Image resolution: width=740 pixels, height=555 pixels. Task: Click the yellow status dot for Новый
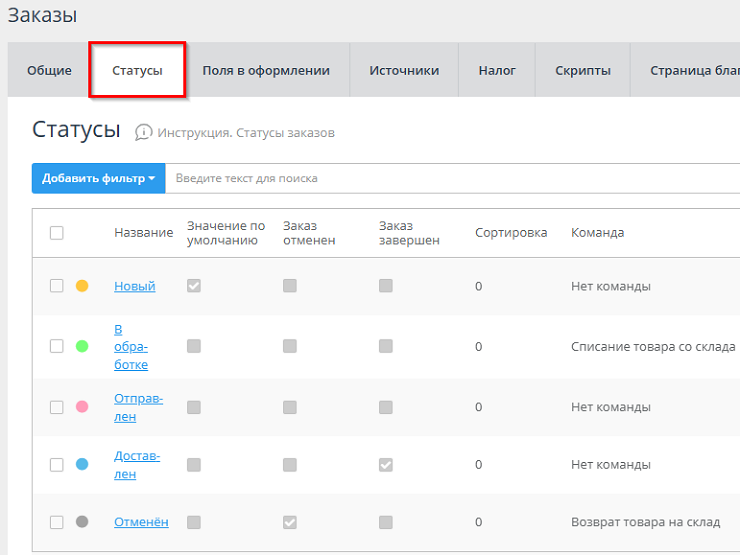(x=82, y=286)
